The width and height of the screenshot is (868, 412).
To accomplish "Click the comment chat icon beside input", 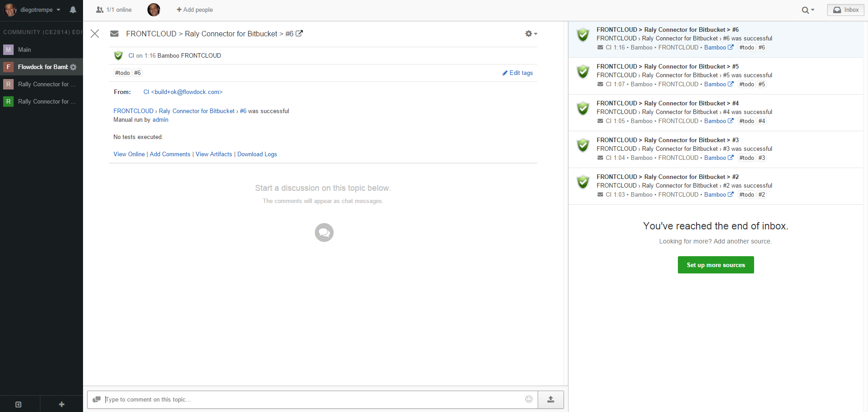I will point(96,400).
